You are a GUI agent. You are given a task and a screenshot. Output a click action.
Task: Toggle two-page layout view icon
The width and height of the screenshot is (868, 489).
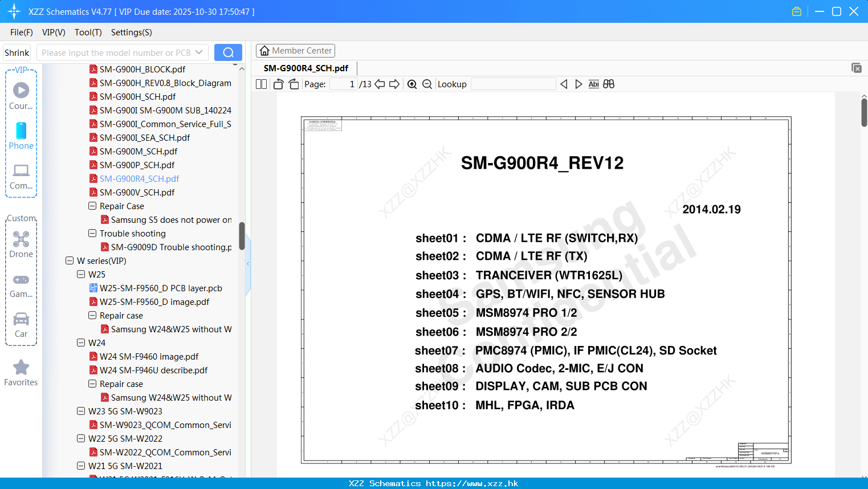pyautogui.click(x=262, y=84)
